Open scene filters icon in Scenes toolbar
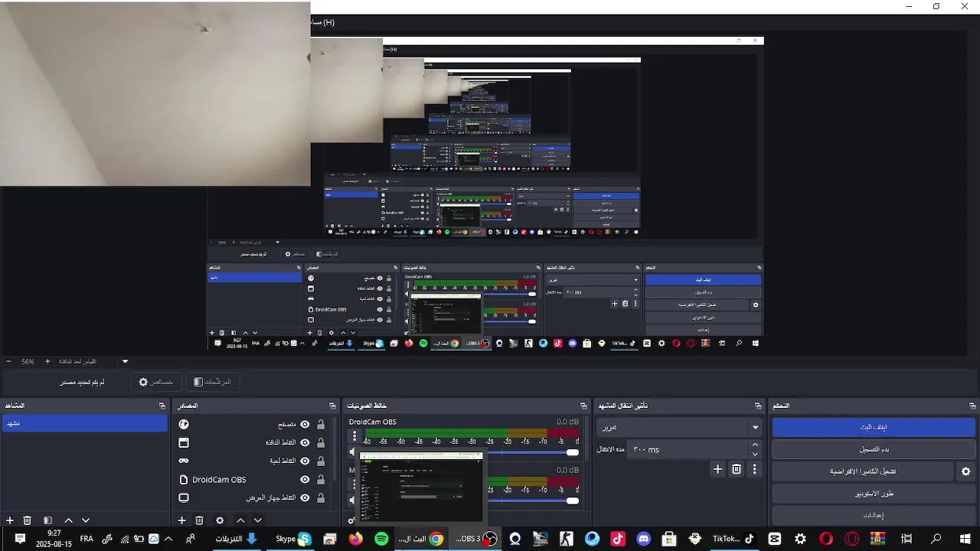The image size is (980, 551). point(47,520)
